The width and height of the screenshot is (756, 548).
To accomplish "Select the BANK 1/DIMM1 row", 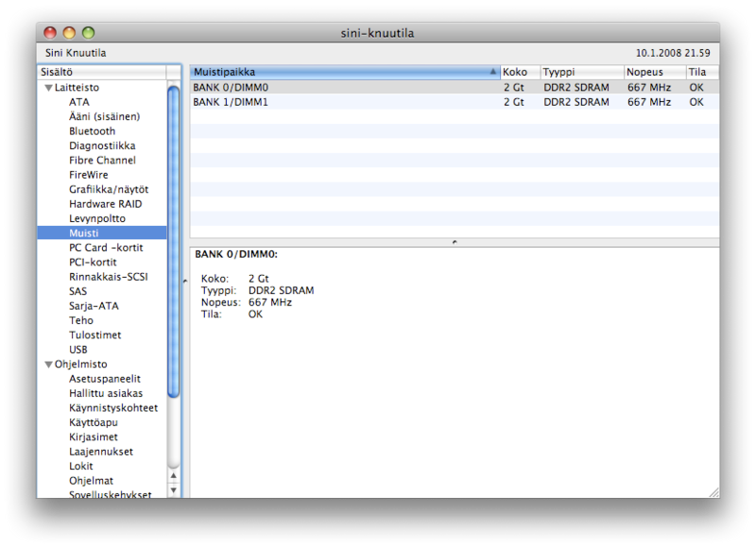I will [455, 102].
